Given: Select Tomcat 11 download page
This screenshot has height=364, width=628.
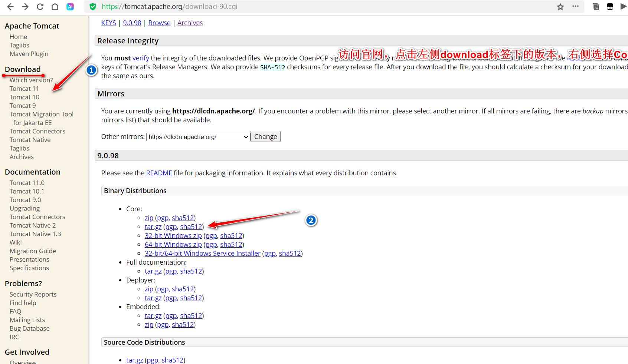Looking at the screenshot, I should 24,89.
